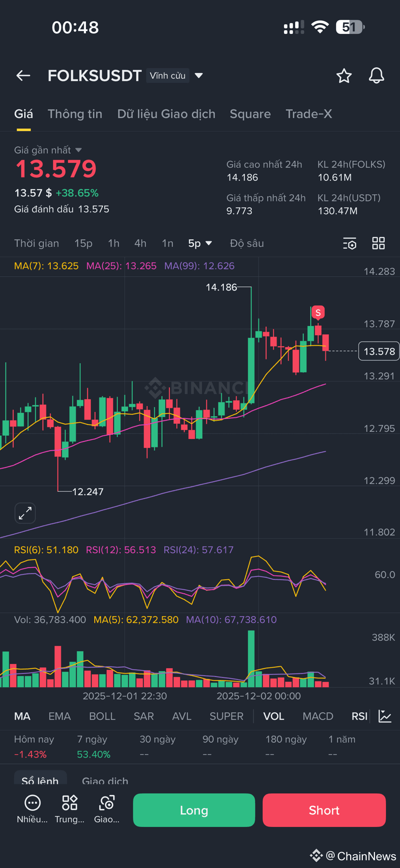Tap the 12.247 low price marker

click(88, 492)
